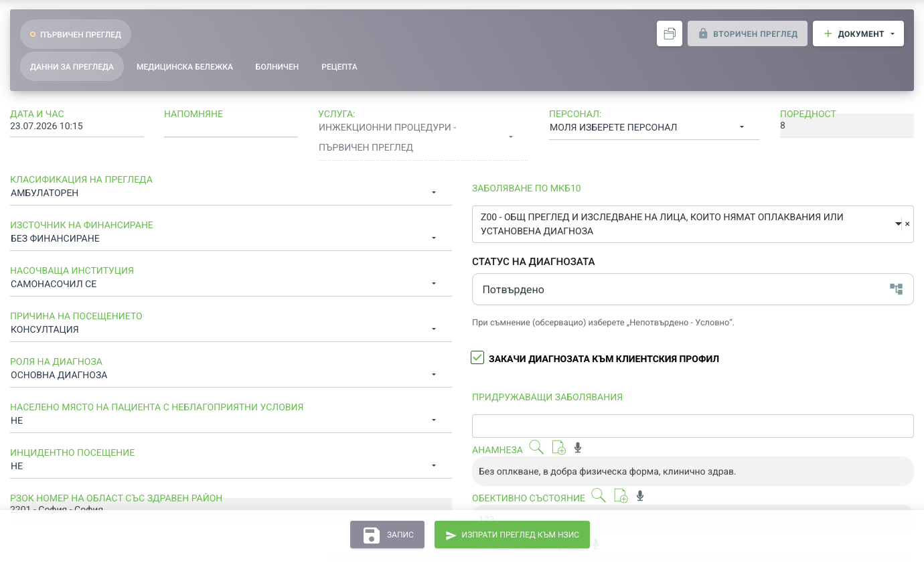
Task: Click the copy windows icon near ВТОРИЧЕН ПРЕГЛЕД
Action: 670,33
